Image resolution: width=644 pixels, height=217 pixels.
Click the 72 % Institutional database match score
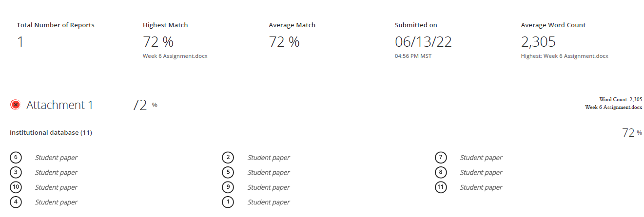(x=632, y=132)
